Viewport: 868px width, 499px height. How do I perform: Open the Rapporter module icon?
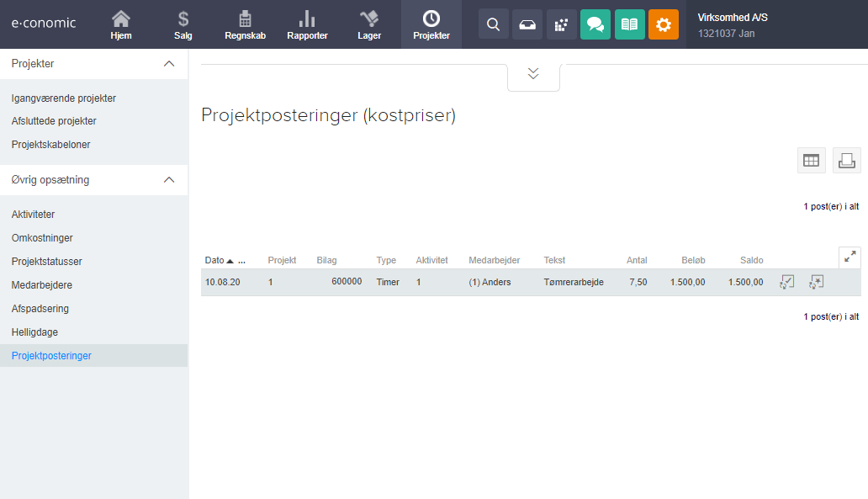pos(307,24)
